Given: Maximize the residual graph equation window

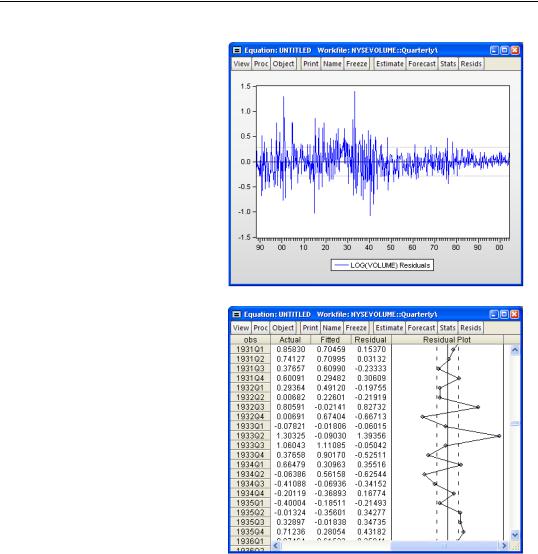Looking at the screenshot, I should [x=504, y=50].
